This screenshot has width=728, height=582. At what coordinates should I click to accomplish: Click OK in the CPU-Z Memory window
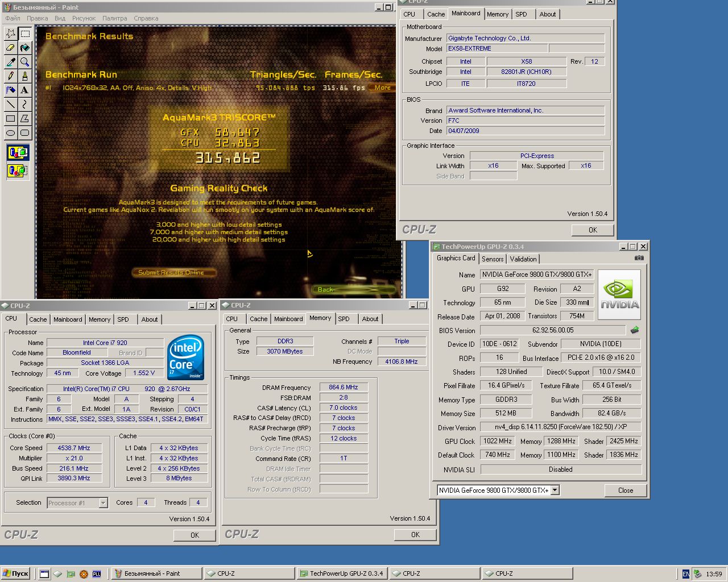[415, 535]
